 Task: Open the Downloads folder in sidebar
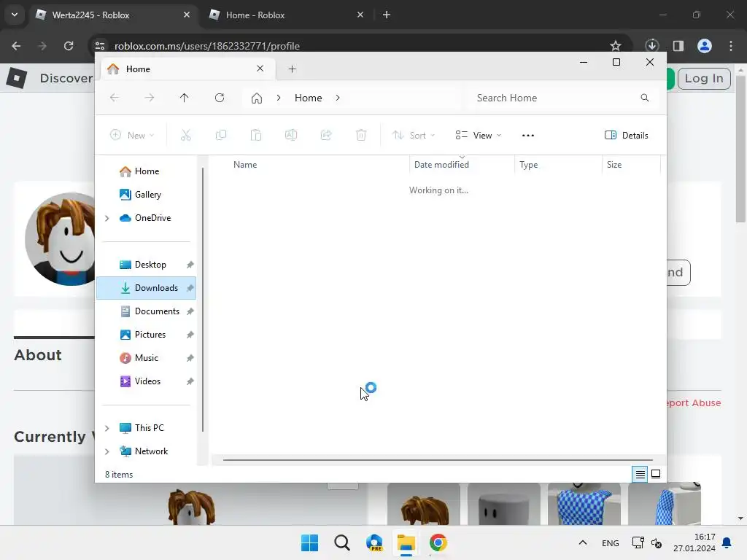[x=146, y=288]
